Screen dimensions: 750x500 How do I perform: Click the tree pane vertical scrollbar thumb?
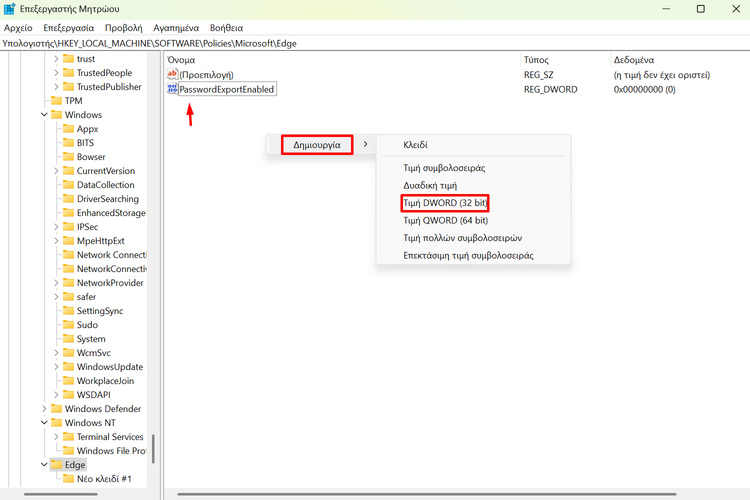click(x=153, y=449)
